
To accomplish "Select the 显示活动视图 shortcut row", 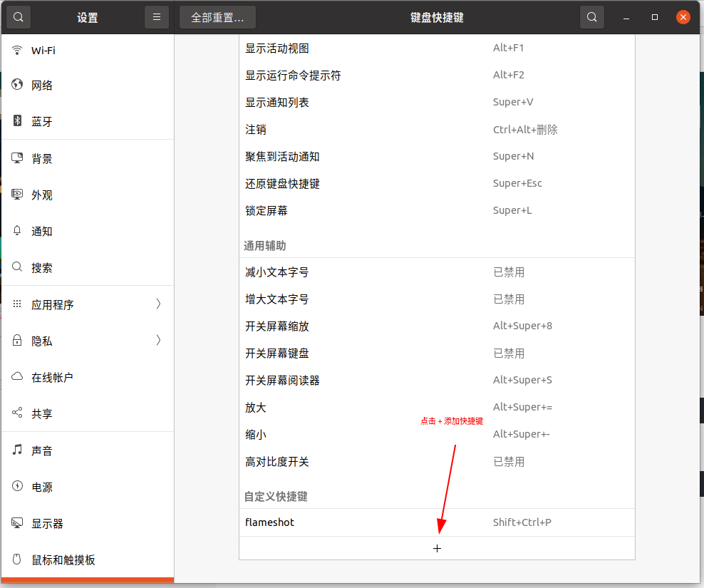I will pyautogui.click(x=437, y=48).
